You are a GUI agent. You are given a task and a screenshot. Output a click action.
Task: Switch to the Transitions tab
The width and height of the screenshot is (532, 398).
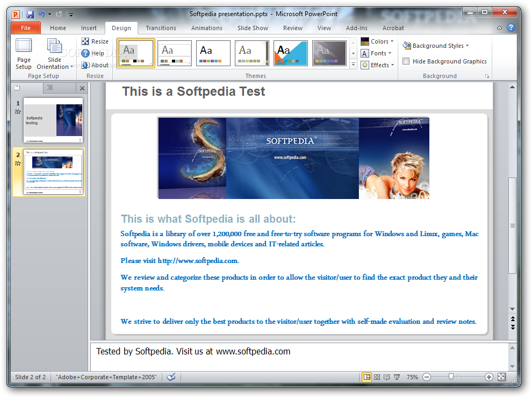pyautogui.click(x=161, y=28)
